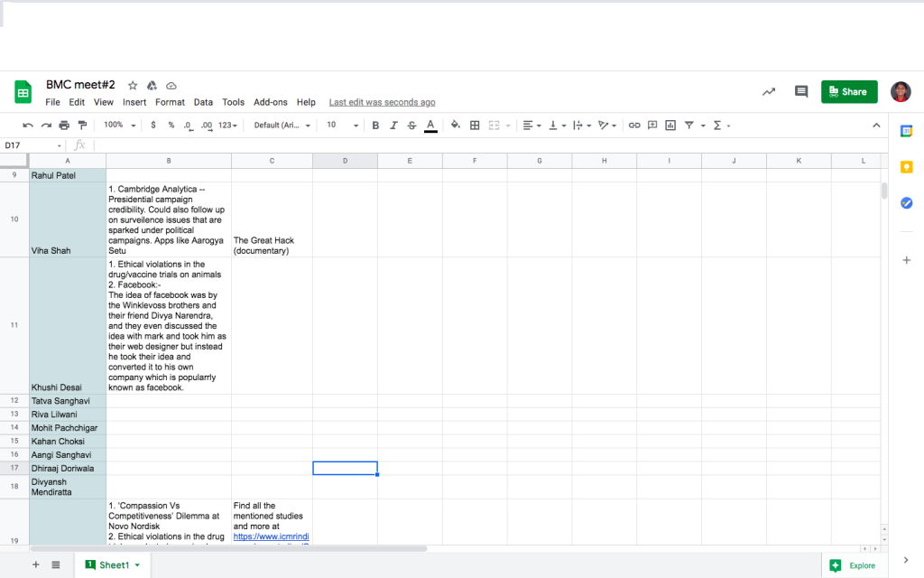Open the Add-ons menu
924x578 pixels.
[x=271, y=102]
